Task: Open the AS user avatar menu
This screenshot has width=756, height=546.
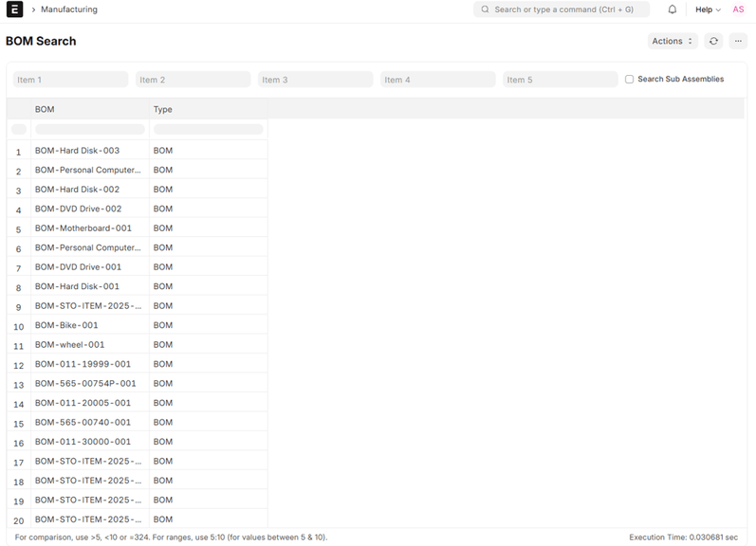Action: 738,9
